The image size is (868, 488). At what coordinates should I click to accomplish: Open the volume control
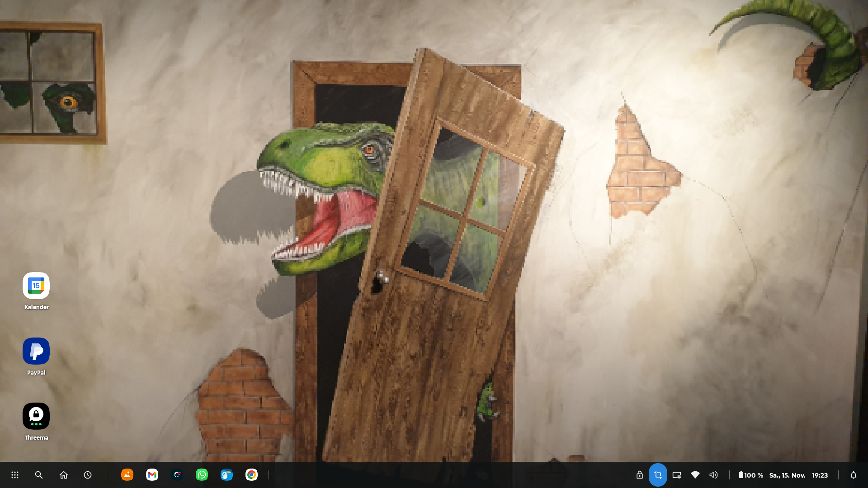coord(713,475)
